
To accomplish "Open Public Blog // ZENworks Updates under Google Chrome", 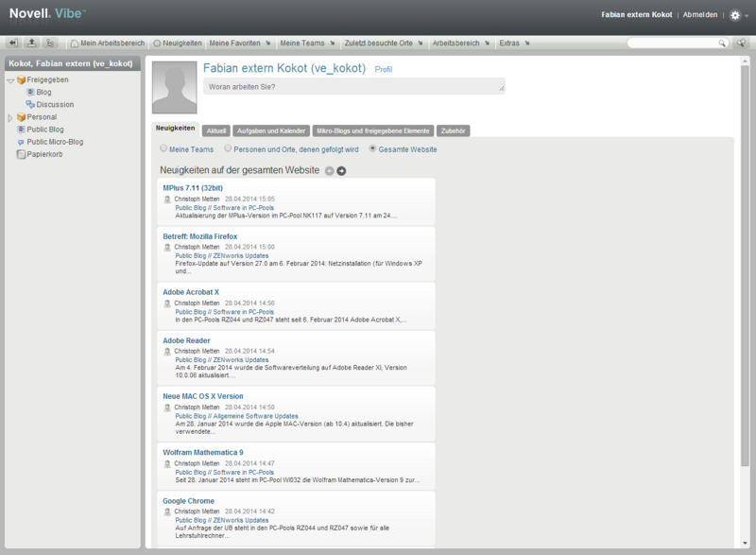I will coord(222,520).
